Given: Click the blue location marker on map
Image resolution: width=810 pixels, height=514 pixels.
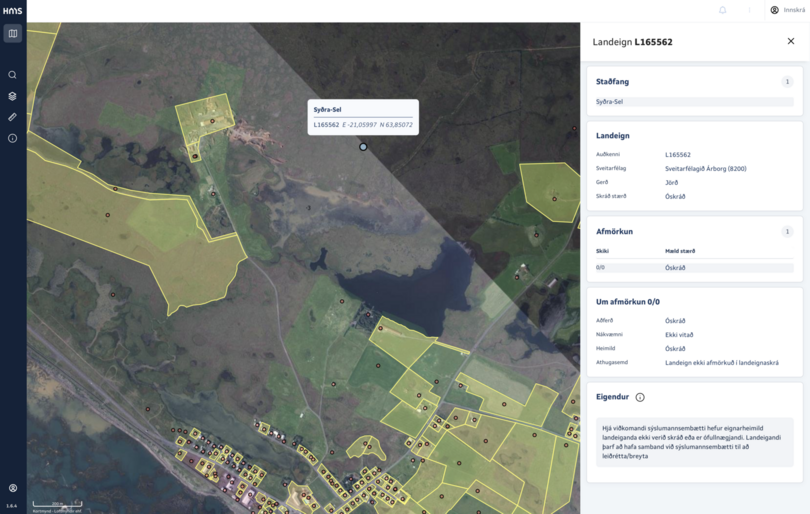Looking at the screenshot, I should [x=363, y=147].
